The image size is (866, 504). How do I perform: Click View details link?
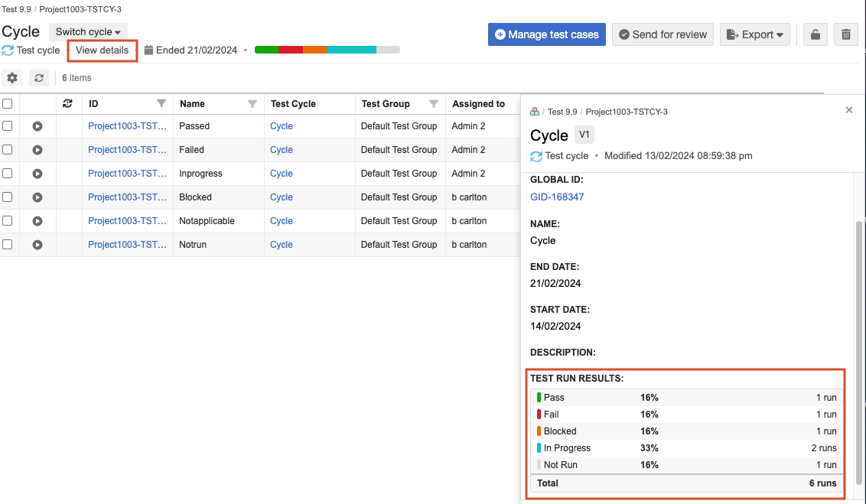[103, 50]
